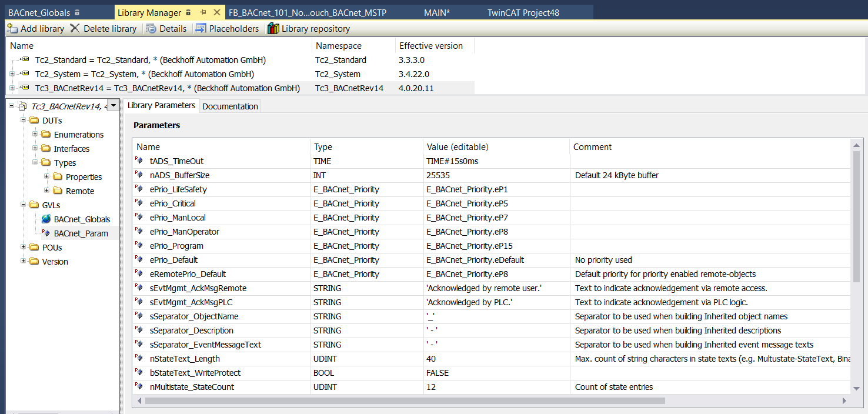Click the Remote folder icon
Screen dimensions: 868x414
[x=58, y=191]
